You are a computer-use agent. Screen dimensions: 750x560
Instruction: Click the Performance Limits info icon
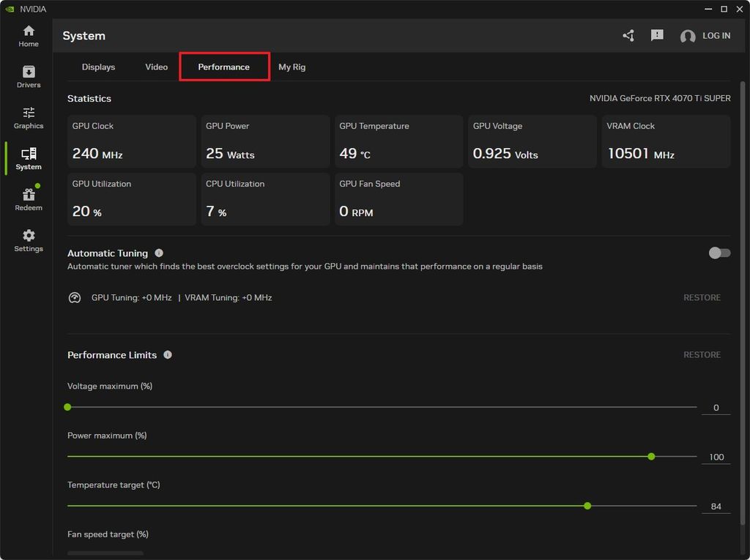point(167,355)
